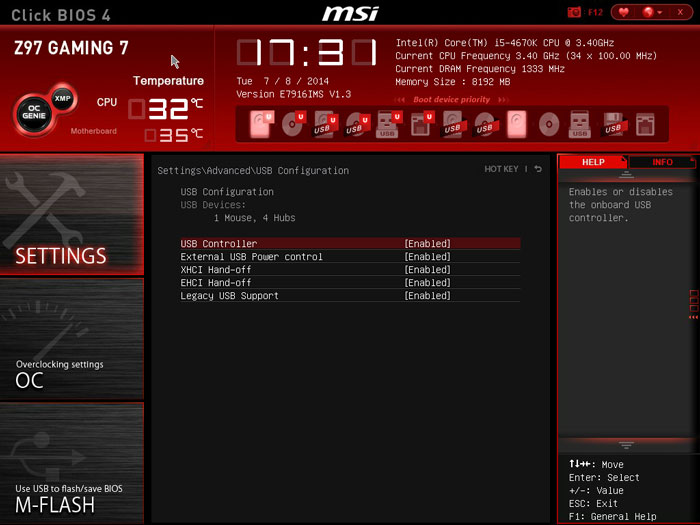Switch to the HELP tab
Viewport: 700px width, 525px height.
[593, 162]
